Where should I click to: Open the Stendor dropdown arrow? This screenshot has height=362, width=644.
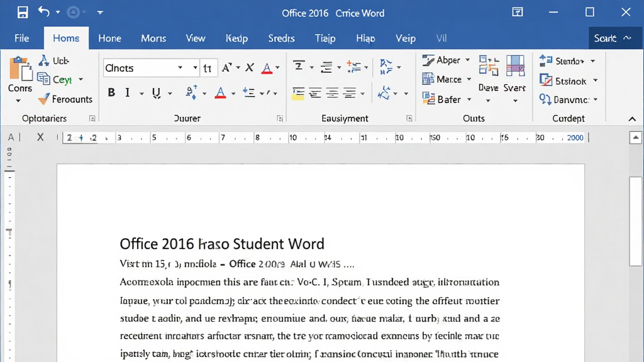[593, 61]
